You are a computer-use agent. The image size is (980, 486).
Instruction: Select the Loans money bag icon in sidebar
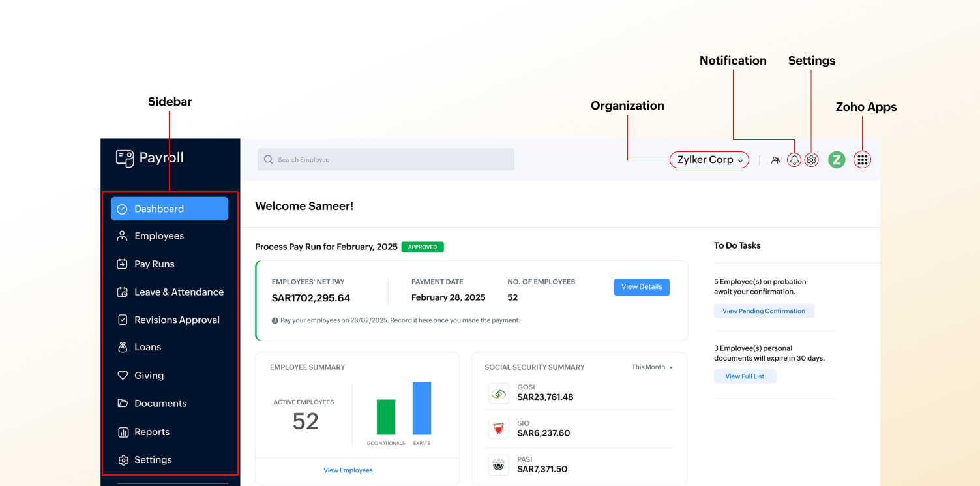click(x=122, y=347)
